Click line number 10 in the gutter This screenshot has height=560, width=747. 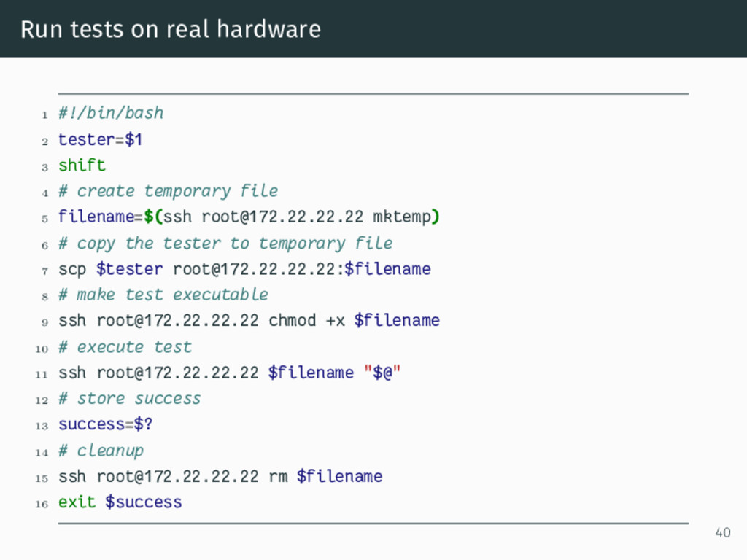click(42, 349)
